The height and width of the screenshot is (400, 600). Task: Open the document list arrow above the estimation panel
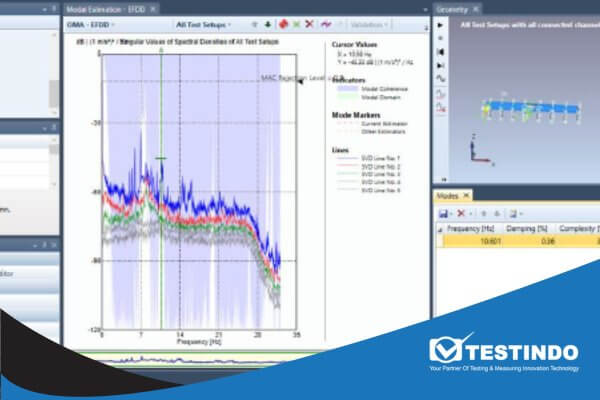426,9
